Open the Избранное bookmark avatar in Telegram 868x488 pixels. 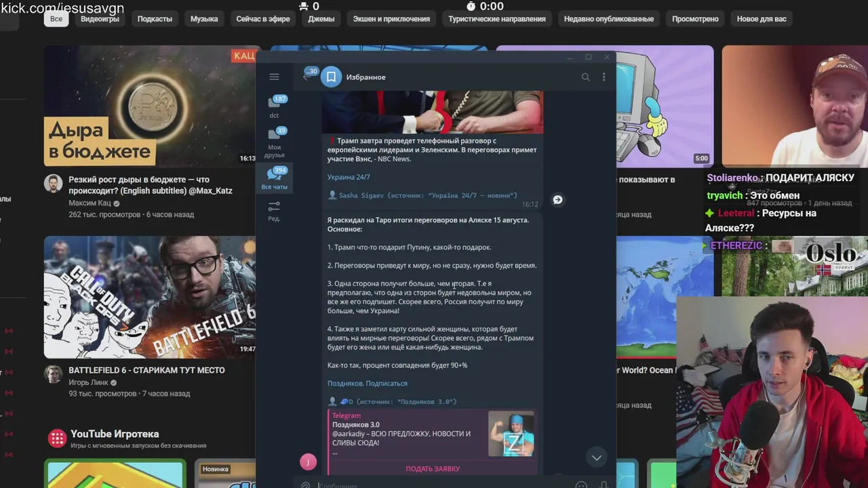331,77
